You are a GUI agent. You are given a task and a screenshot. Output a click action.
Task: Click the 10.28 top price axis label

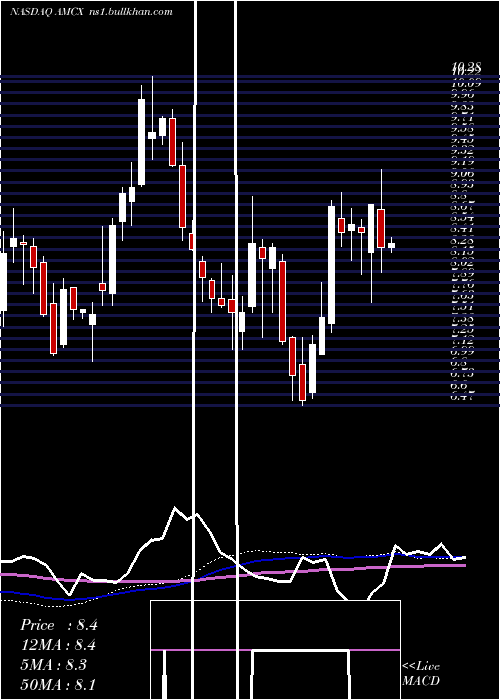pyautogui.click(x=466, y=67)
